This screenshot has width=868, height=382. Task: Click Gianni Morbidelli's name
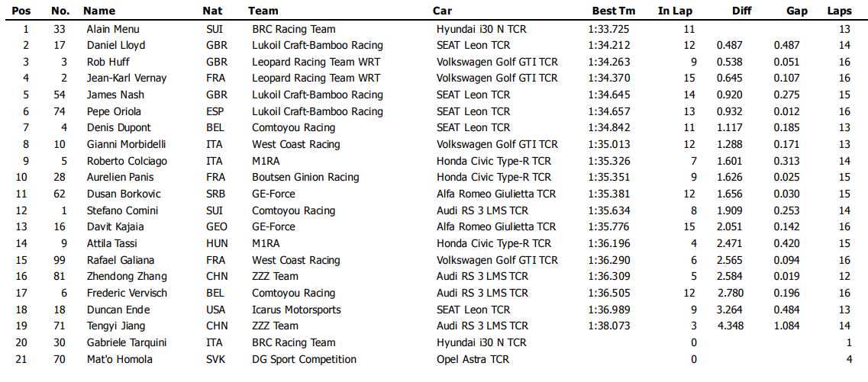pyautogui.click(x=126, y=145)
